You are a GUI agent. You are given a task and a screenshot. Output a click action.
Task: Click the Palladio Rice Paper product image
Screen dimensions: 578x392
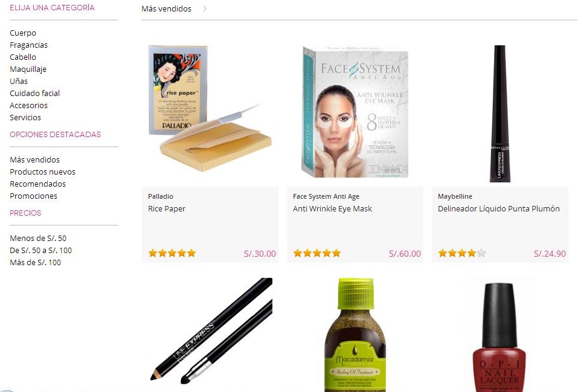(x=210, y=108)
